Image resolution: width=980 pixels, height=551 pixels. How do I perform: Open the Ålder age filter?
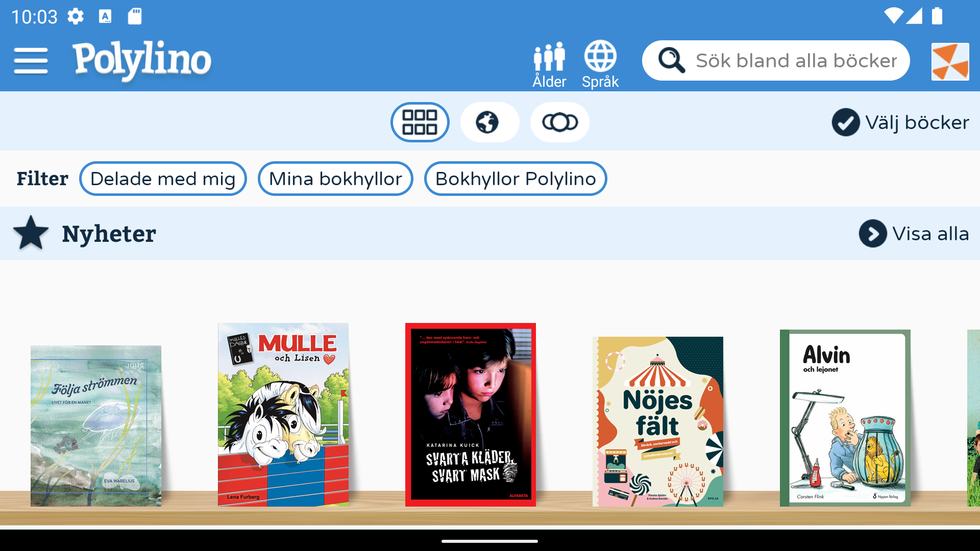[549, 64]
